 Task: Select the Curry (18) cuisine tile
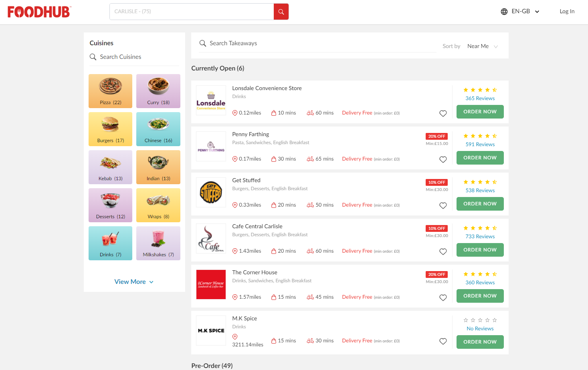(158, 91)
